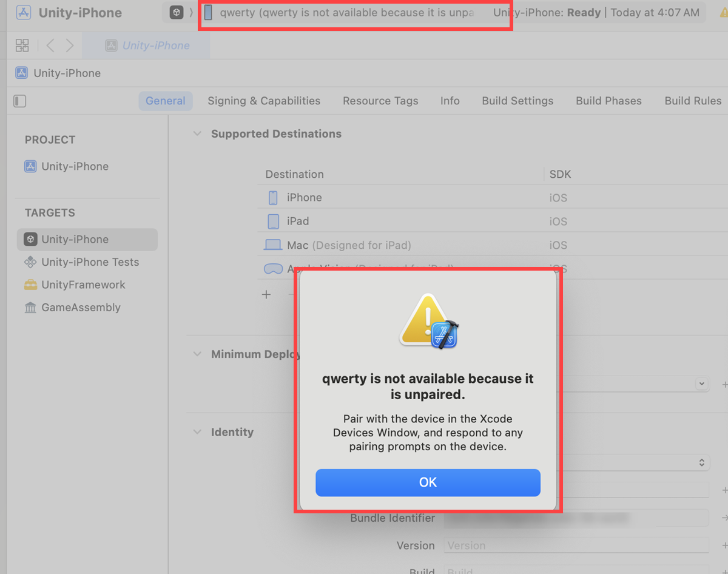The height and width of the screenshot is (574, 728).
Task: Click the UnityFramework toolbox icon
Action: tap(30, 285)
